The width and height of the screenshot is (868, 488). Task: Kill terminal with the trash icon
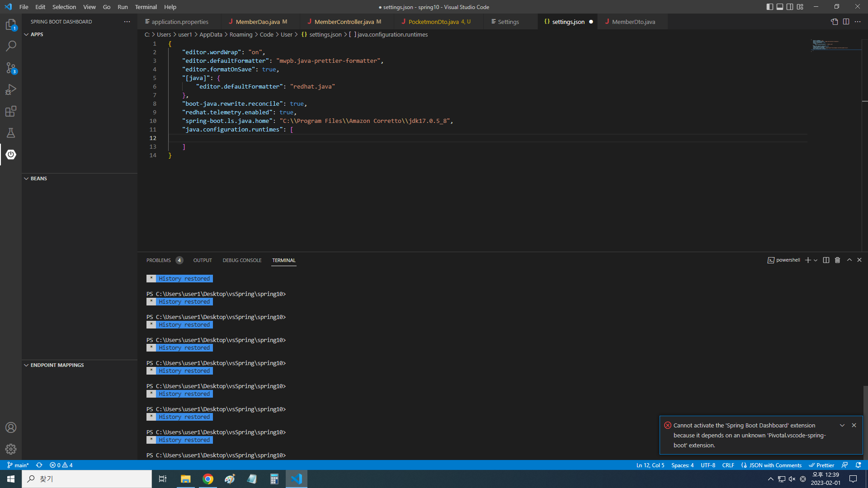[x=837, y=260]
